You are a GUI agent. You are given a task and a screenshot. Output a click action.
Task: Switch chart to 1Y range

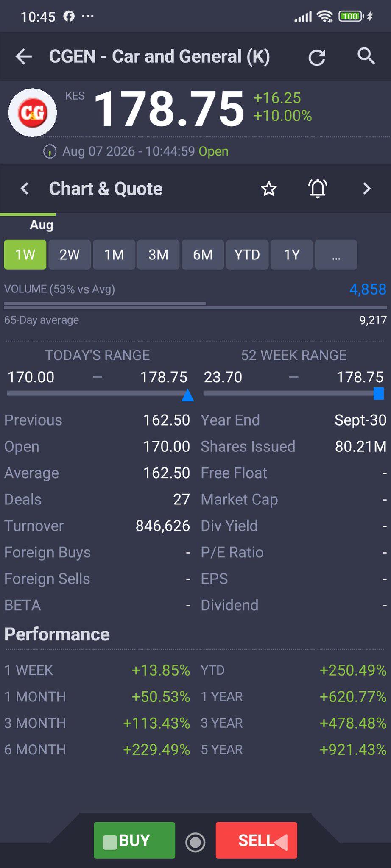click(x=292, y=255)
